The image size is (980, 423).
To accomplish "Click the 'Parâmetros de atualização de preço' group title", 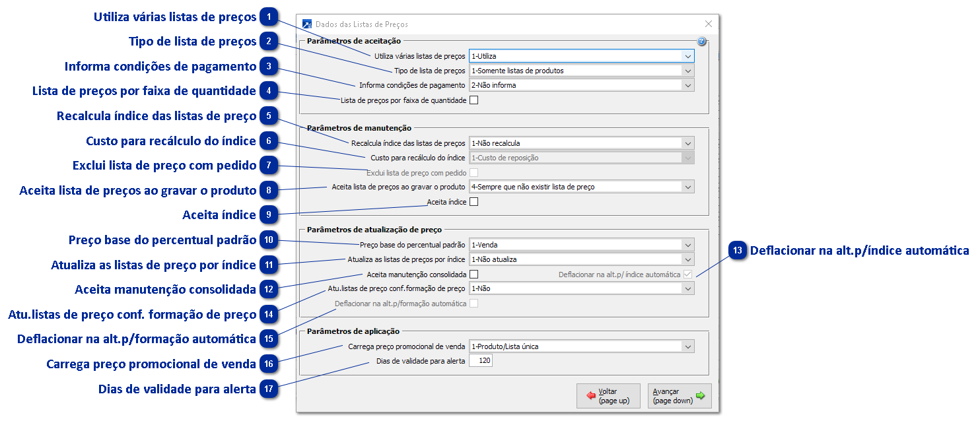I will pos(374,230).
